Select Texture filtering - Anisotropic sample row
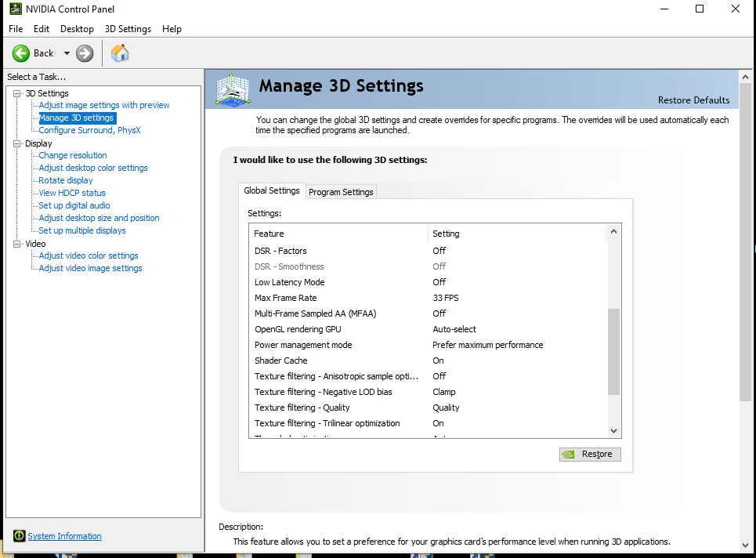Image resolution: width=756 pixels, height=558 pixels. tap(429, 376)
